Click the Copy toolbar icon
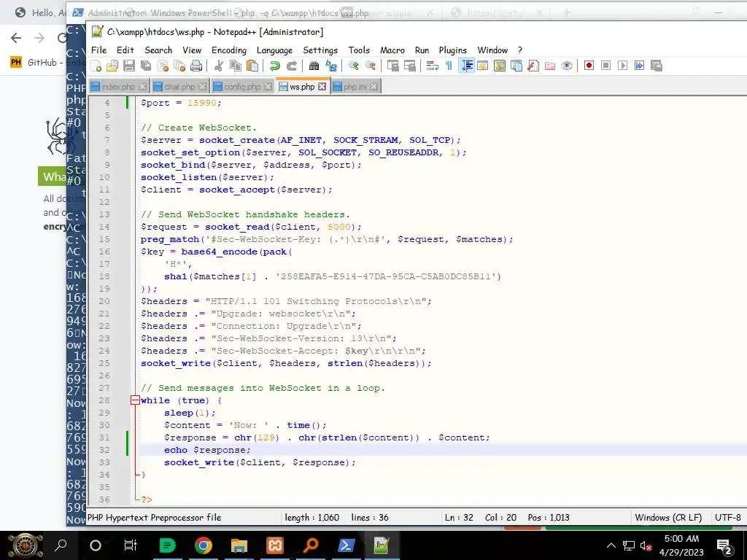 coord(236,66)
